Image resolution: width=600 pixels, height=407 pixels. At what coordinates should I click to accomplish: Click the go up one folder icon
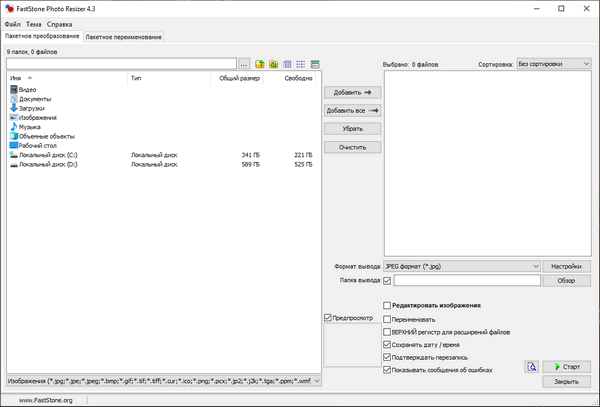[260, 64]
